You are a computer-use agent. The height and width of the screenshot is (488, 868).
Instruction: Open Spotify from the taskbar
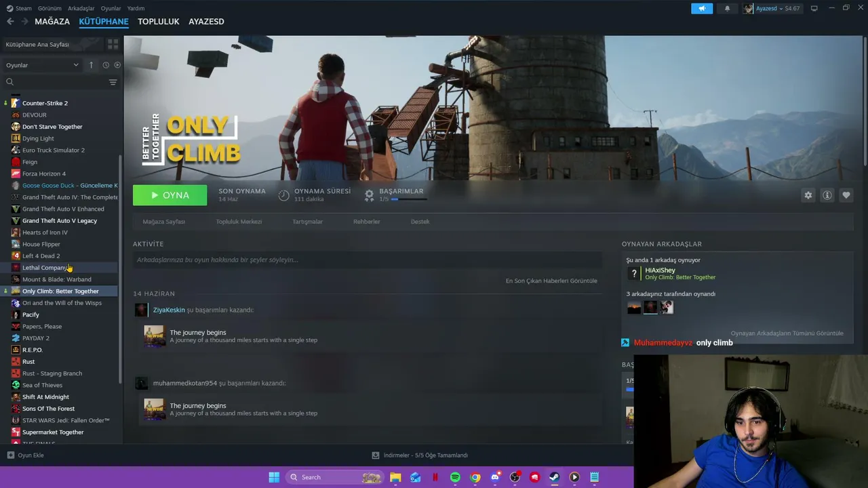click(455, 477)
